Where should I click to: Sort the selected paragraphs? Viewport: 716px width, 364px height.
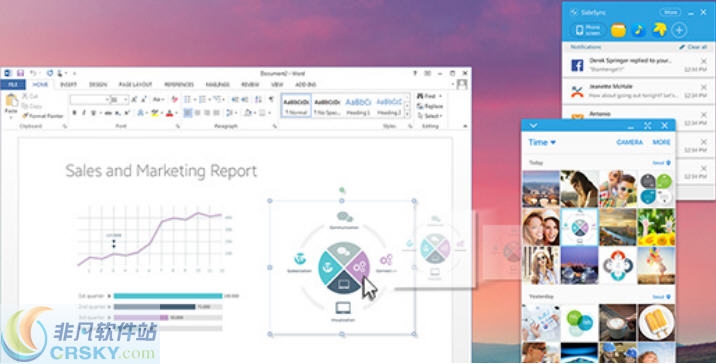(x=258, y=100)
